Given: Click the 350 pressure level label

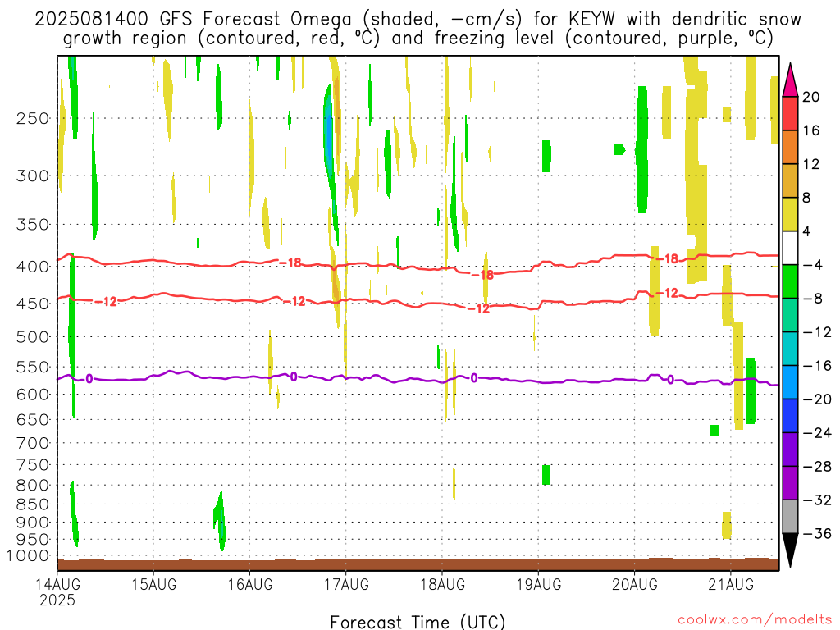Looking at the screenshot, I should pos(33,225).
